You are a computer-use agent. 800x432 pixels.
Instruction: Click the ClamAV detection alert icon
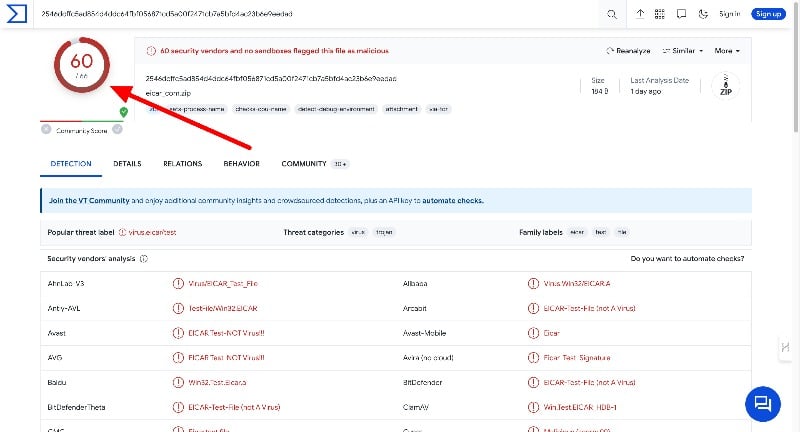click(533, 407)
